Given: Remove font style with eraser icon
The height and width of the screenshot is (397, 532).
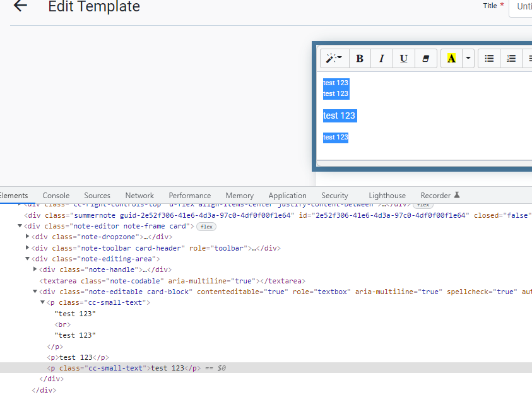Looking at the screenshot, I should (426, 58).
